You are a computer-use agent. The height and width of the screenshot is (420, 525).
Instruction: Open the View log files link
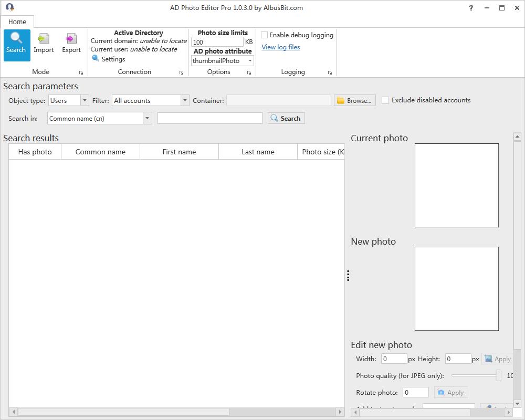tap(281, 47)
